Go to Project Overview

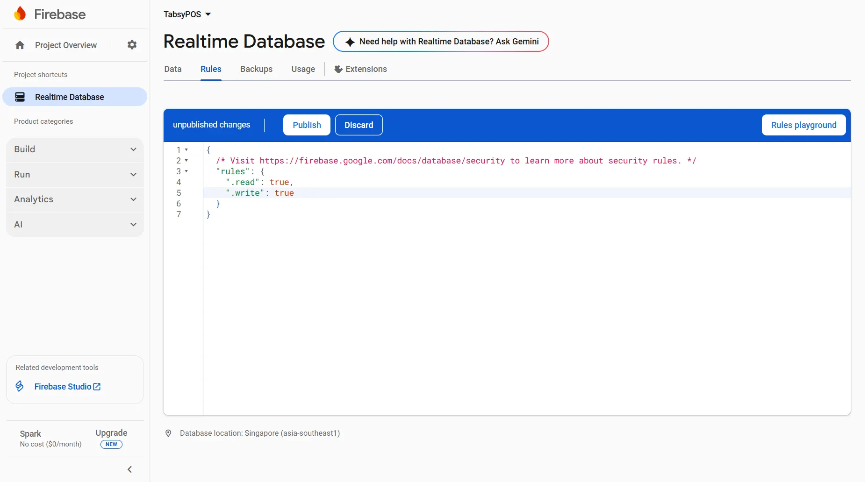pos(66,45)
